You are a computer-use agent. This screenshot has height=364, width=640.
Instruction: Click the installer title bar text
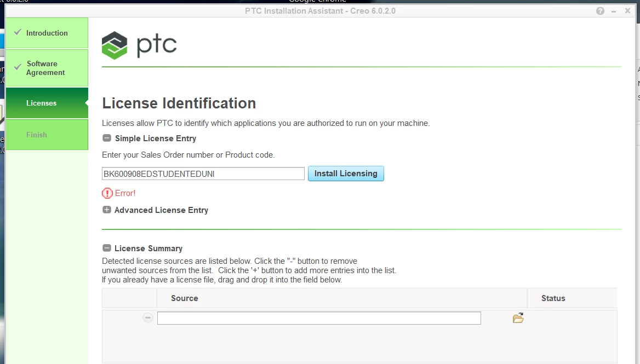pos(320,11)
